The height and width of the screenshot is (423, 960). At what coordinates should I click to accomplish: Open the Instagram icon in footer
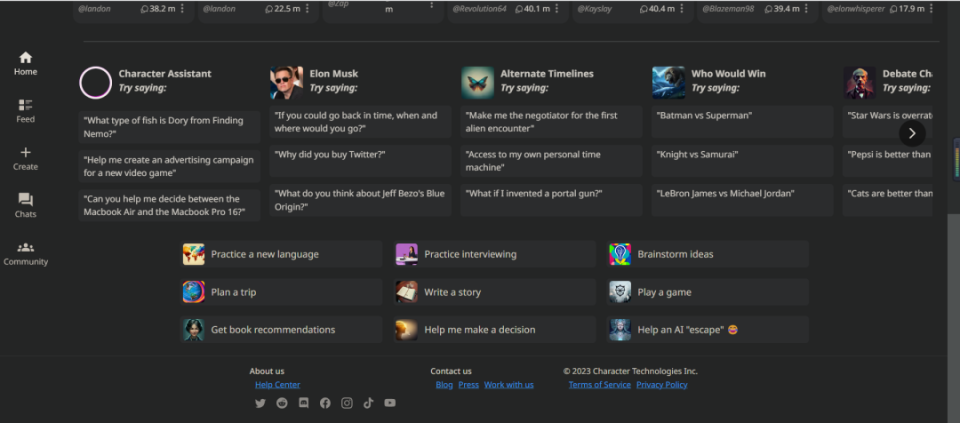347,403
